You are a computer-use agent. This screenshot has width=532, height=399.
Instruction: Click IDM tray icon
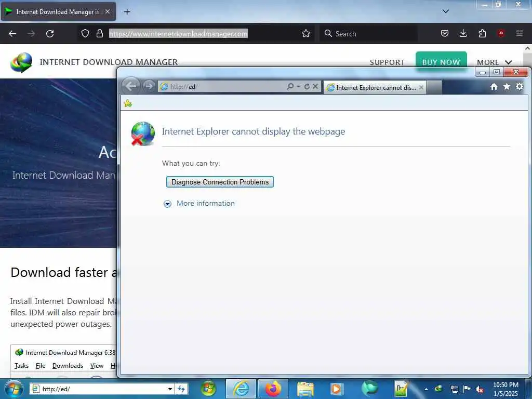tap(438, 389)
